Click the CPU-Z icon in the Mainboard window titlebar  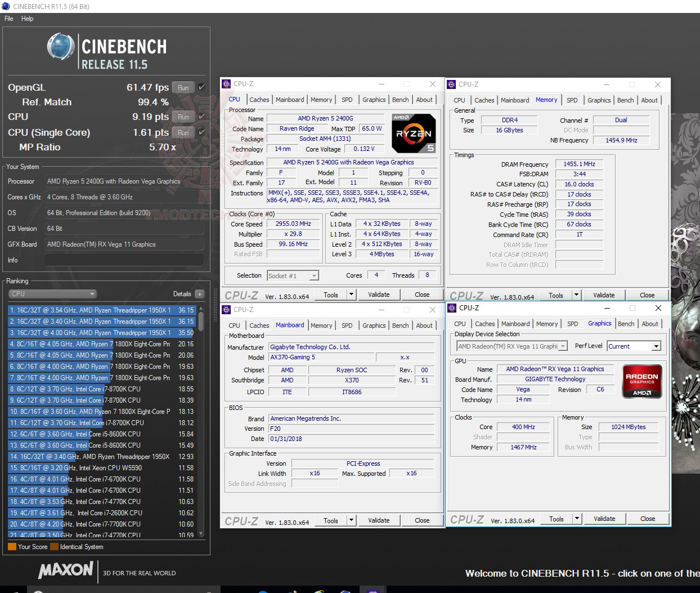[227, 309]
